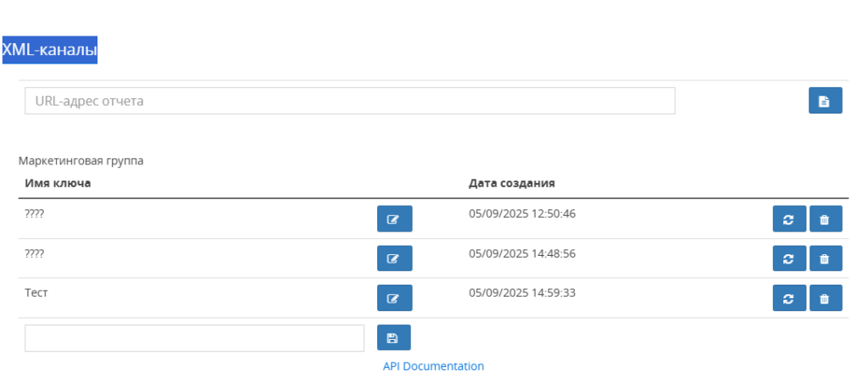Focus the URL-адрес отчета input field
The height and width of the screenshot is (383, 868).
(x=350, y=101)
